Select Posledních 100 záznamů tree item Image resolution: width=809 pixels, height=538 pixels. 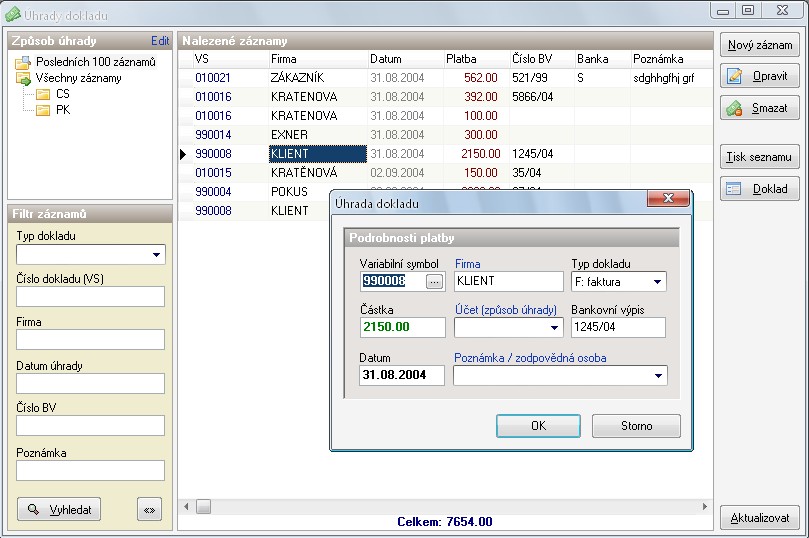point(95,62)
